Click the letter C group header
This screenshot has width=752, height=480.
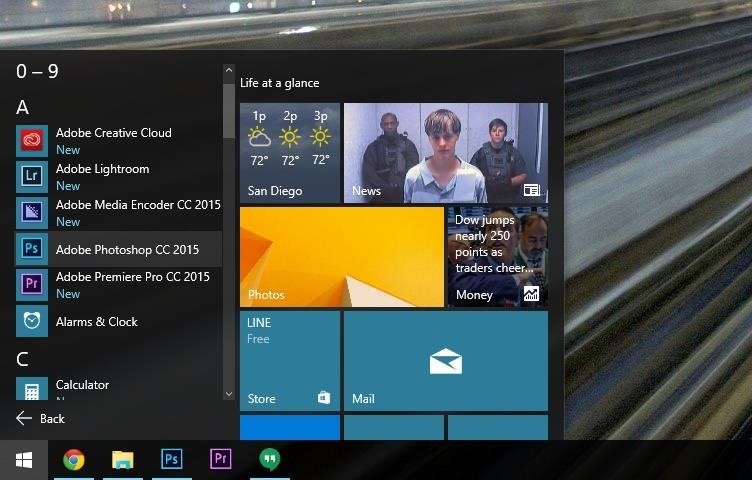[22, 359]
